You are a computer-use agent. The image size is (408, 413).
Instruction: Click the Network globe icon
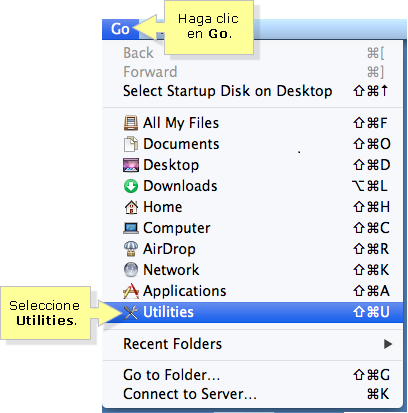coord(131,270)
